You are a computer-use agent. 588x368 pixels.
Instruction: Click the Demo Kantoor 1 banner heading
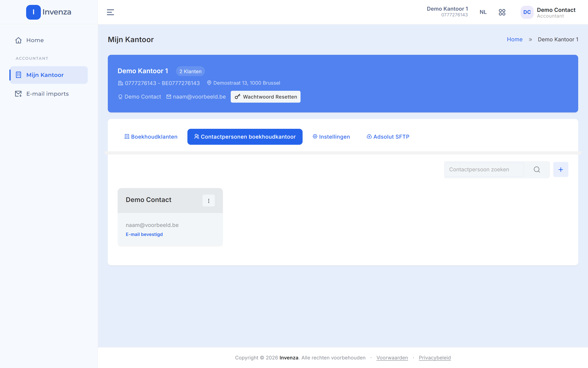[x=143, y=71]
